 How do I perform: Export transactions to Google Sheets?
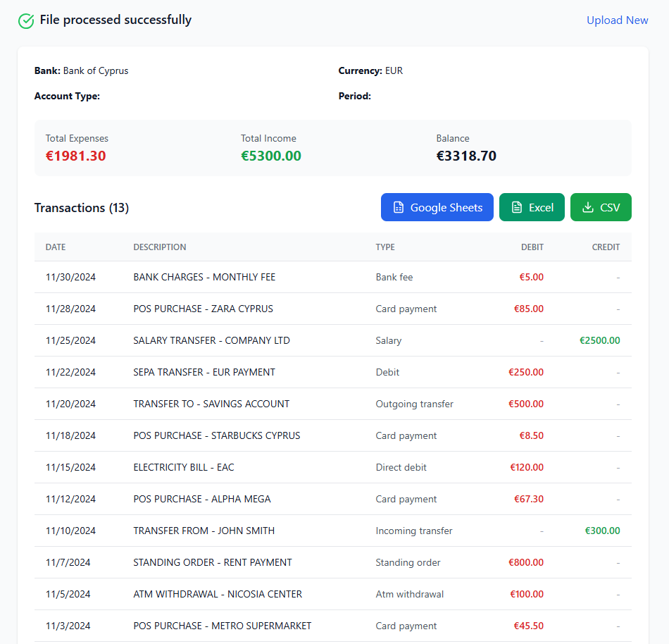point(437,207)
